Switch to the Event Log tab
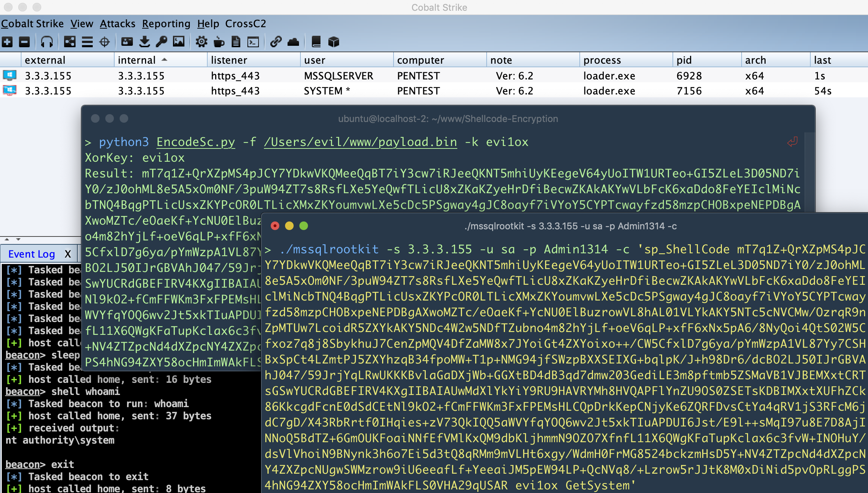Image resolution: width=868 pixels, height=493 pixels. pyautogui.click(x=32, y=254)
